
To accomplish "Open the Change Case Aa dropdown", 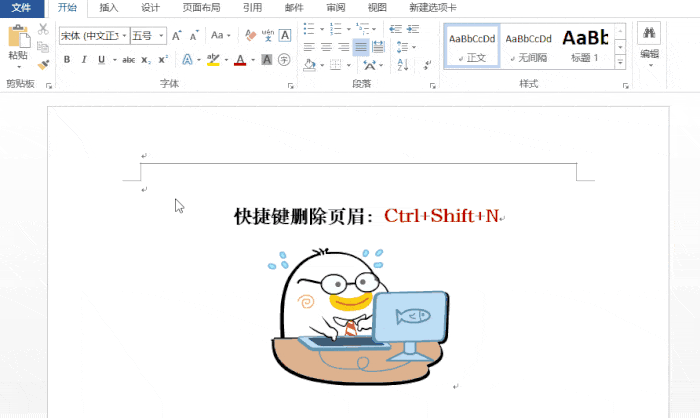I will pos(221,35).
